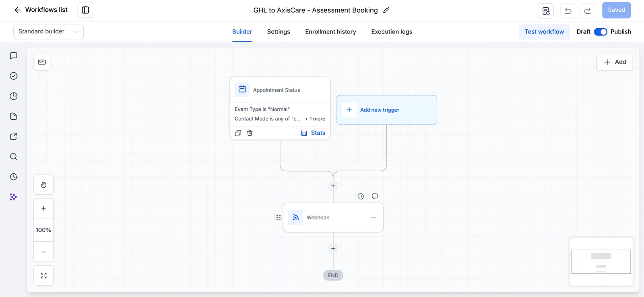Screen dimensions: 644x297
Task: Add action below the Webhook node
Action: (x=333, y=248)
